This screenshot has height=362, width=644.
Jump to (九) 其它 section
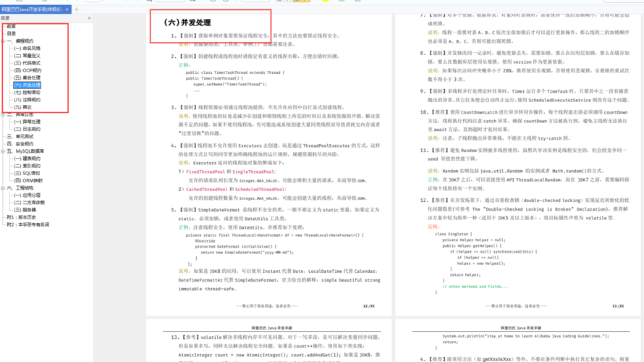click(x=22, y=107)
